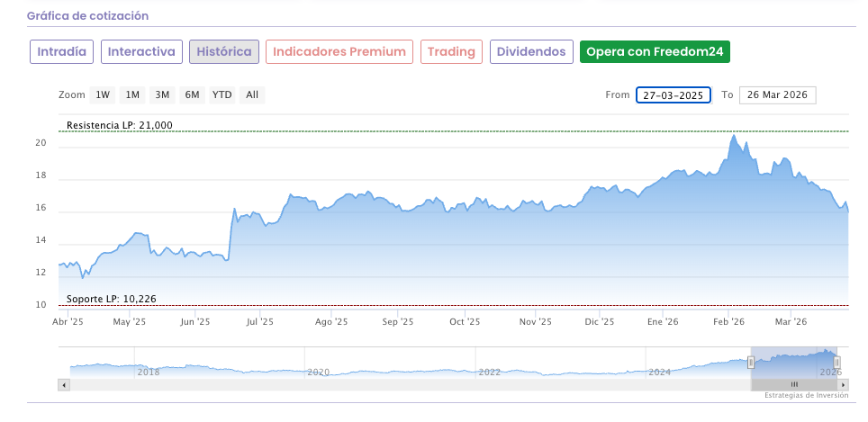Click the To date input field
The height and width of the screenshot is (422, 868).
777,95
